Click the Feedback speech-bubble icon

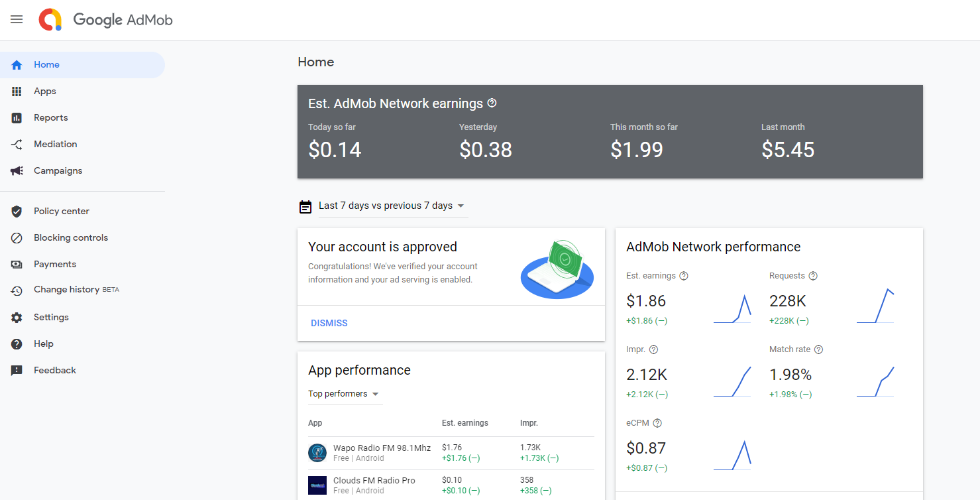[17, 371]
